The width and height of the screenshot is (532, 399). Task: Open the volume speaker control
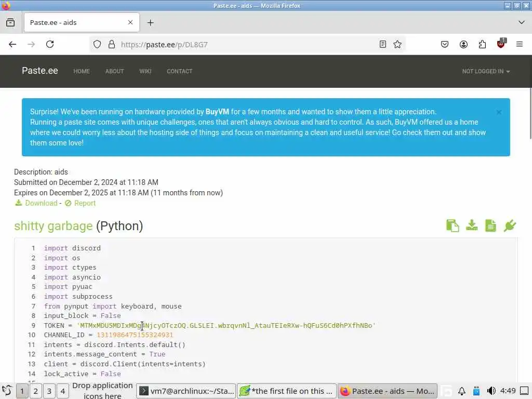click(x=491, y=391)
